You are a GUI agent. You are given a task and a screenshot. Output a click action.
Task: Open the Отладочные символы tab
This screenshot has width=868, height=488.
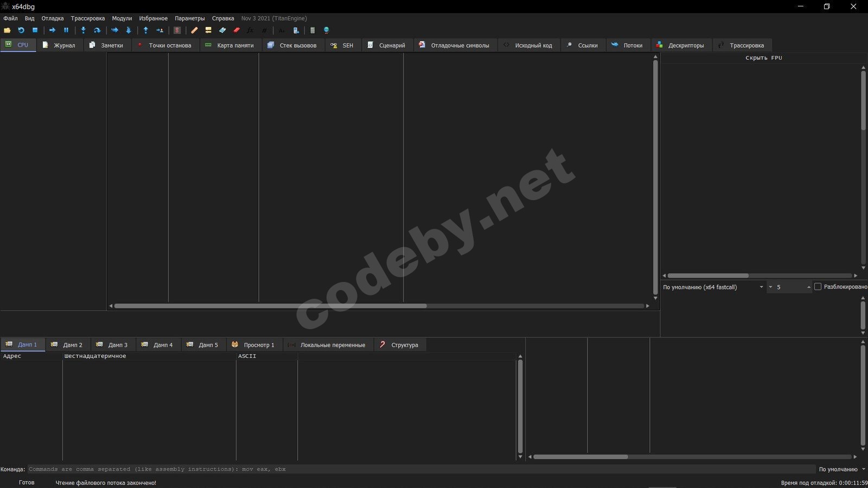point(455,45)
